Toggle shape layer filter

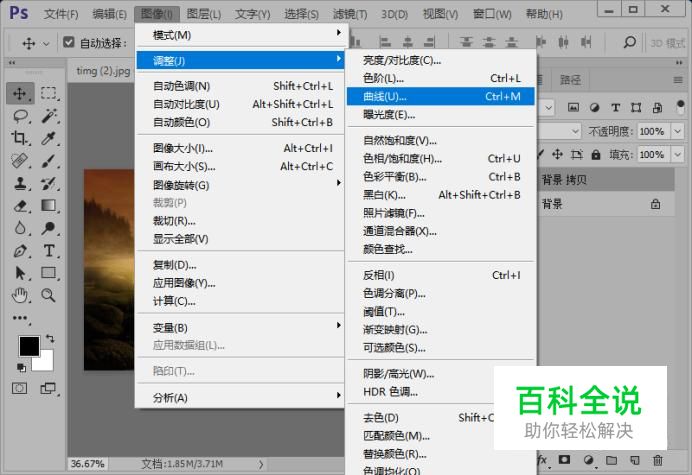pos(636,107)
